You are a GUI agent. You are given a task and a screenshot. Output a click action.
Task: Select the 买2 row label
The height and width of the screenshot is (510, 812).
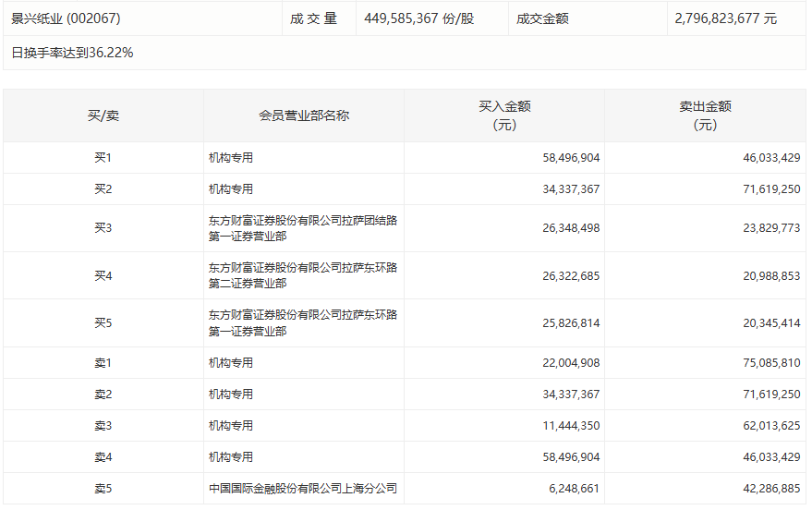point(103,189)
